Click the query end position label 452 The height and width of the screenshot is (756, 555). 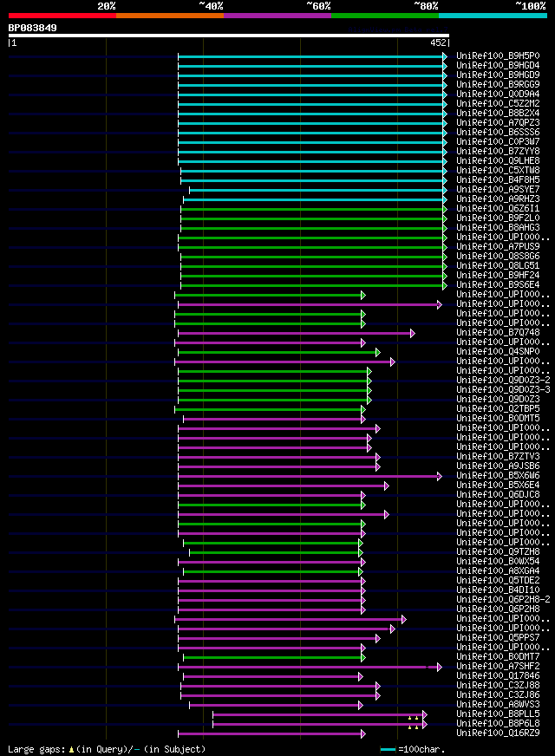438,42
